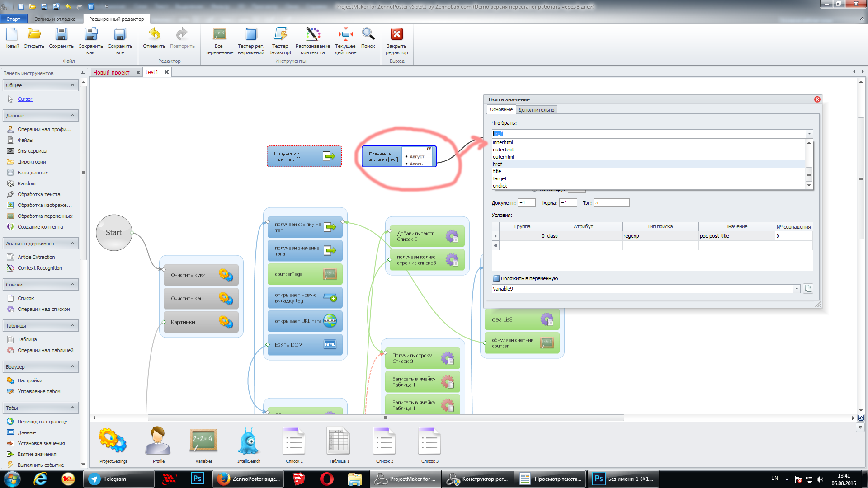Save project using the Сохранить icon
The height and width of the screenshot is (488, 868).
click(61, 34)
